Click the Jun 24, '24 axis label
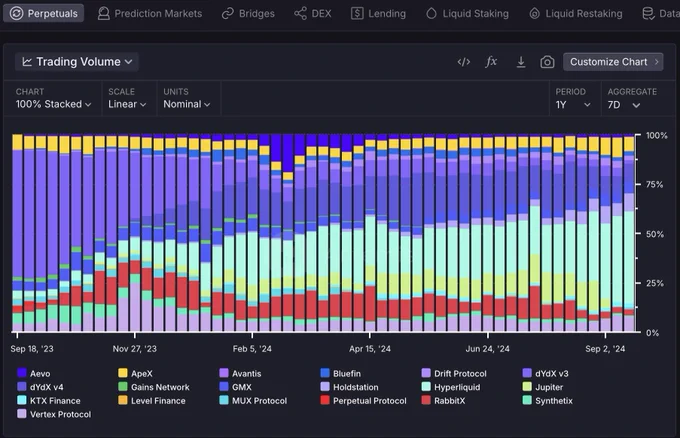680x438 pixels. pos(487,349)
